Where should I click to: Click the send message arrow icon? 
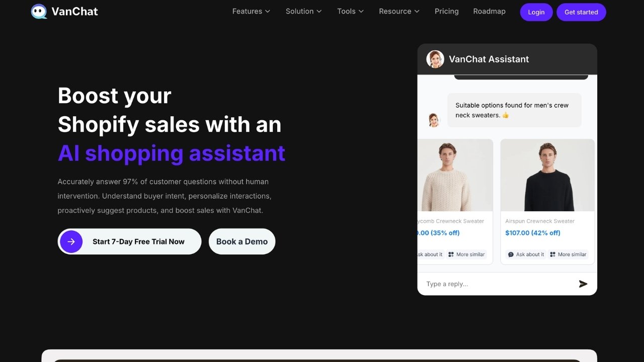583,284
